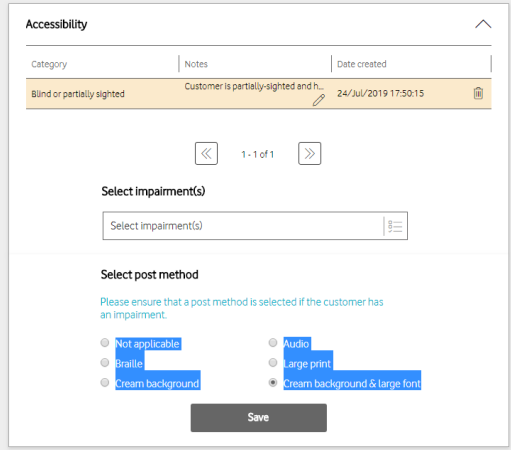Click the truncated customer note text
Screen dimensions: 511x450
(254, 86)
